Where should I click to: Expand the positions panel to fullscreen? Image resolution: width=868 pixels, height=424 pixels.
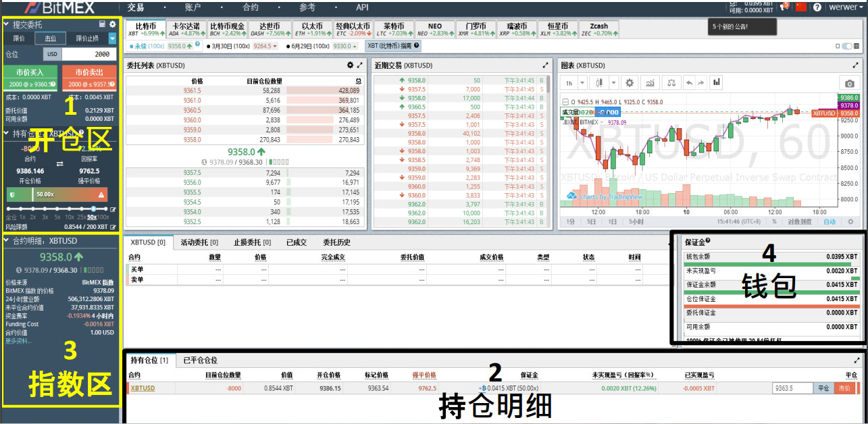click(x=858, y=361)
